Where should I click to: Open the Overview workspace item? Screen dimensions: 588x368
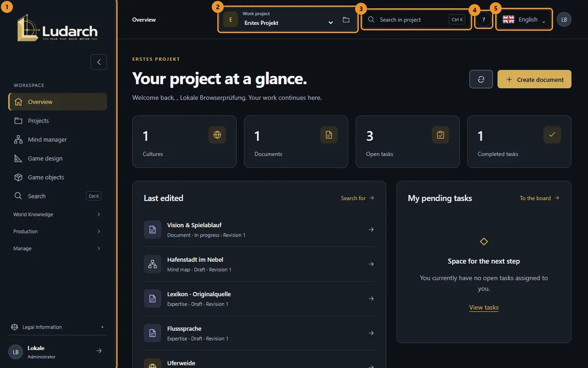coord(58,102)
